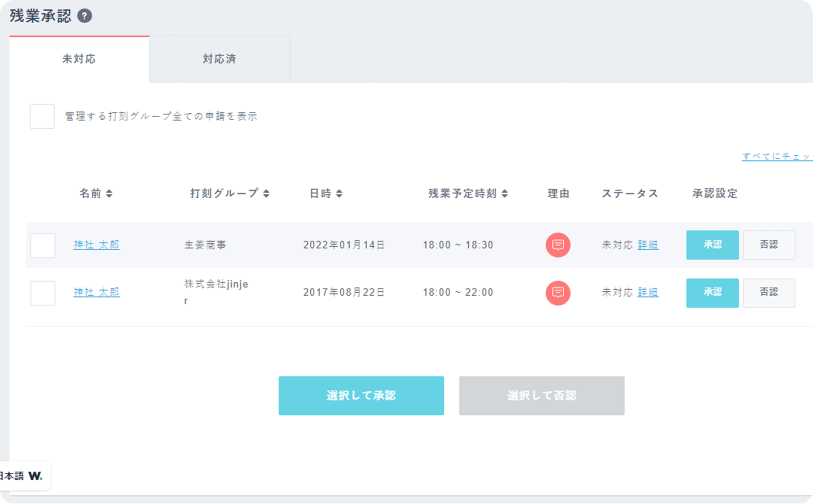Click the 選択して承認 button
This screenshot has height=504, width=813.
pyautogui.click(x=361, y=395)
